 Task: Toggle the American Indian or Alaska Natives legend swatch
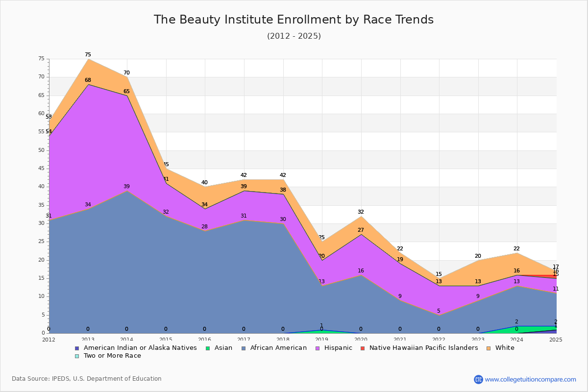[x=76, y=348]
